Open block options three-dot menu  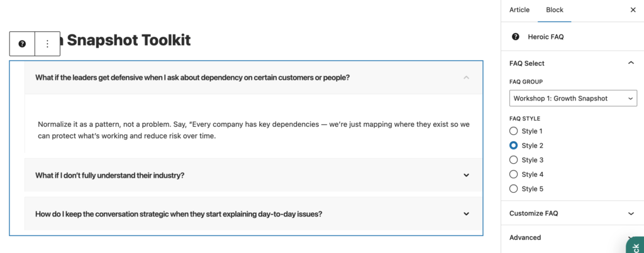(47, 44)
